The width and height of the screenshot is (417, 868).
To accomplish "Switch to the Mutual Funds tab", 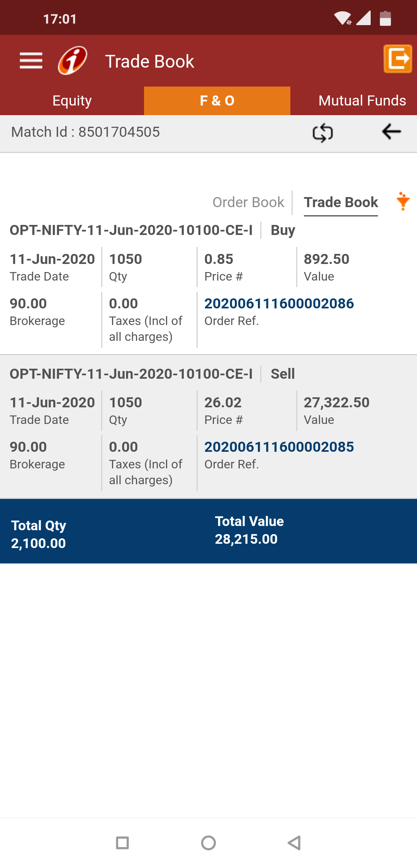I will click(x=362, y=101).
